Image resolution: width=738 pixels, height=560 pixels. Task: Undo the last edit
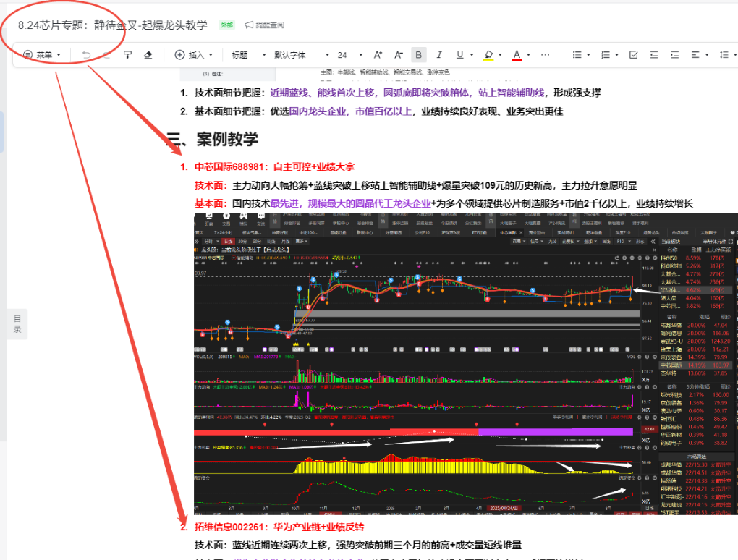tap(86, 55)
